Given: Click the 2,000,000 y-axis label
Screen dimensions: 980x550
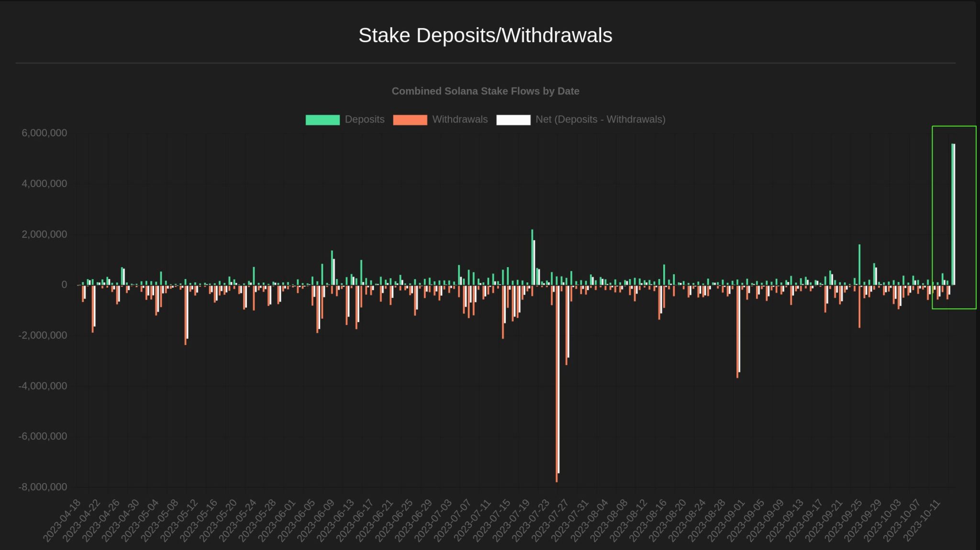Looking at the screenshot, I should [x=44, y=235].
